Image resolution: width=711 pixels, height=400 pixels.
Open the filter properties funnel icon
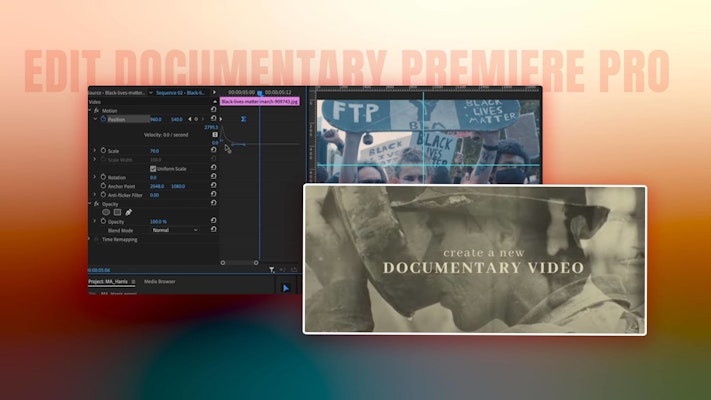(271, 270)
